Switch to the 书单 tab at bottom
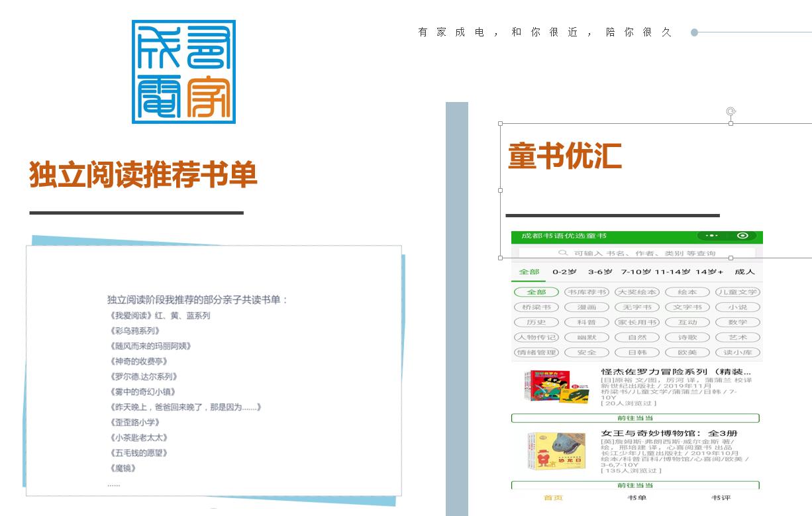 636,497
